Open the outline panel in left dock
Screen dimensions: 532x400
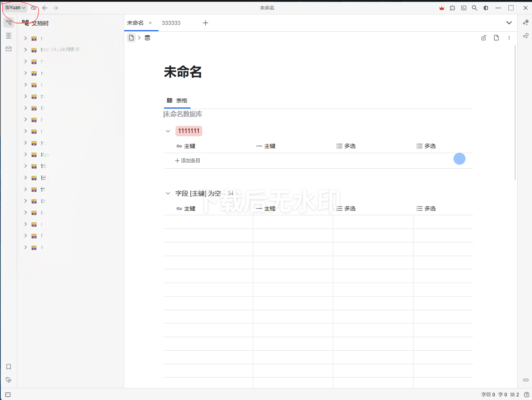click(x=8, y=36)
